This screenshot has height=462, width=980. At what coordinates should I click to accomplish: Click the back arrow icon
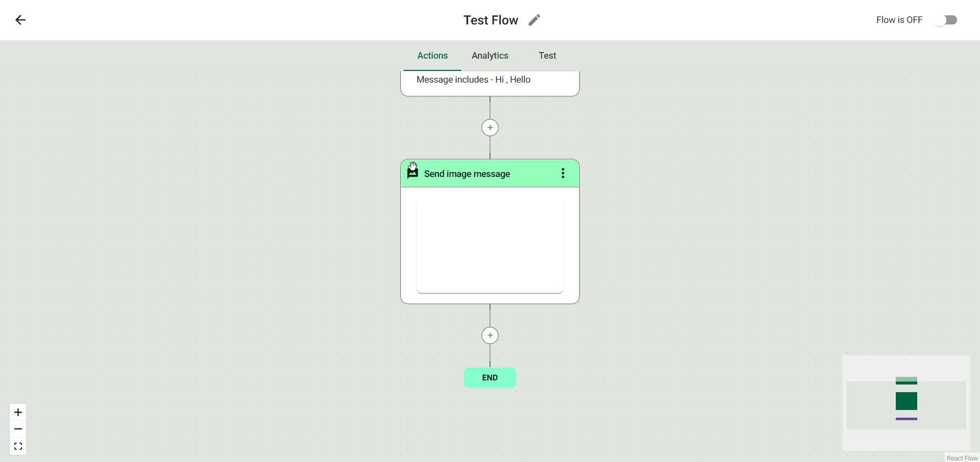[x=20, y=20]
